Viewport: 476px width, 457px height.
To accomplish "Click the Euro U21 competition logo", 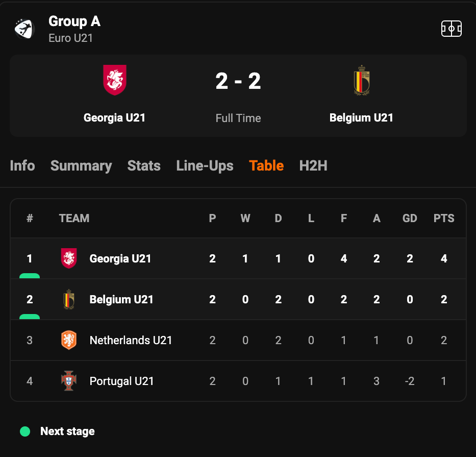I will tap(24, 29).
